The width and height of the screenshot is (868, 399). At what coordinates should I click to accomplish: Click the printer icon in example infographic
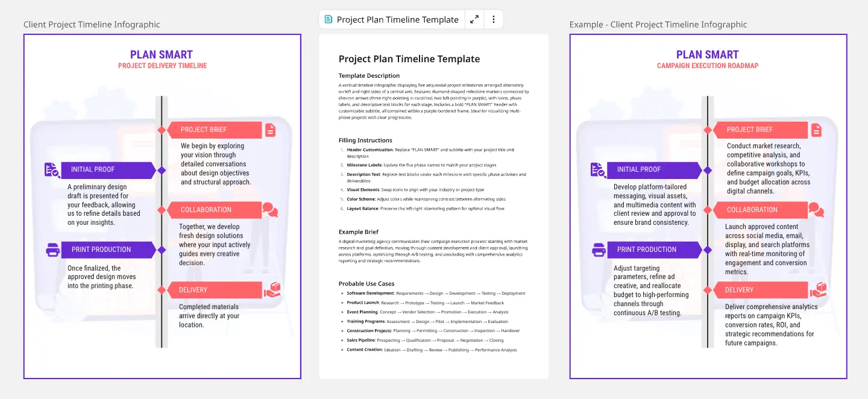(x=599, y=250)
